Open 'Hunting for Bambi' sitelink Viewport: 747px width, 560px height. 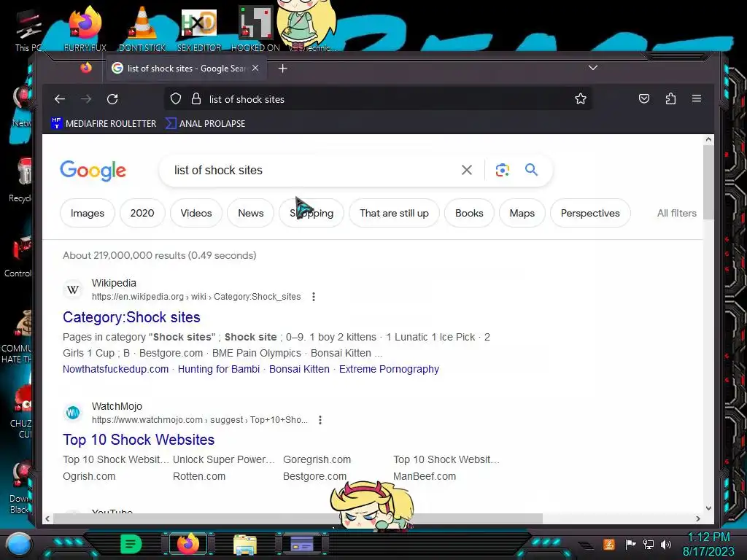click(219, 369)
